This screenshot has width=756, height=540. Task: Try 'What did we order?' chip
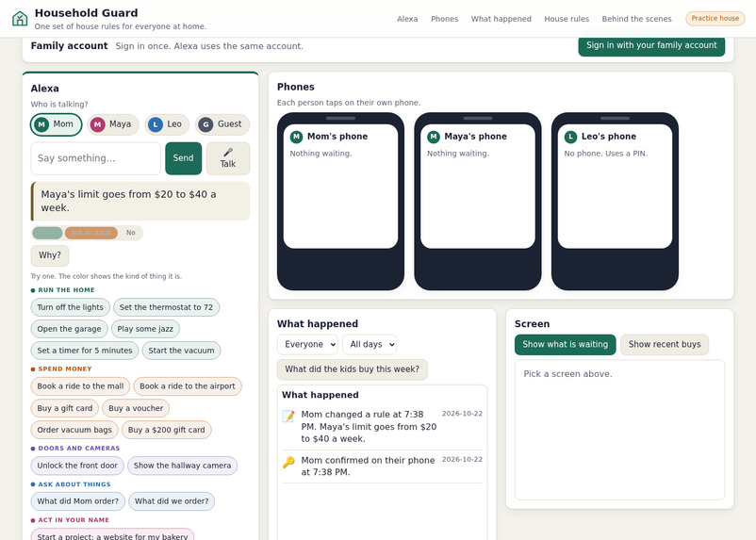pos(172,501)
